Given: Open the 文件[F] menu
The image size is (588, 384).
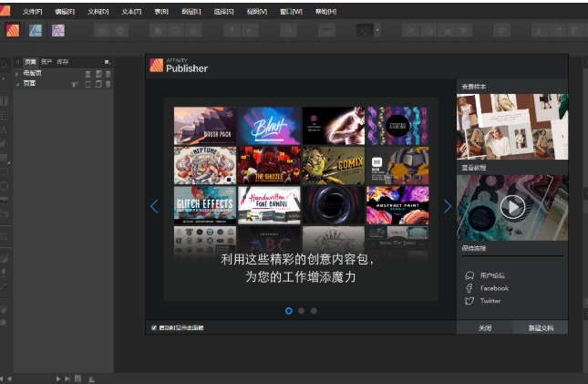Looking at the screenshot, I should point(32,12).
